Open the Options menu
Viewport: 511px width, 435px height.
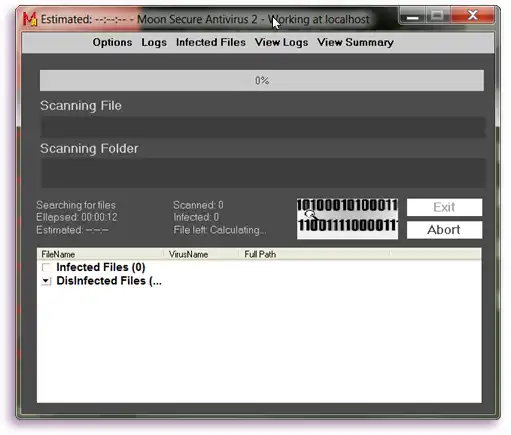pyautogui.click(x=112, y=42)
